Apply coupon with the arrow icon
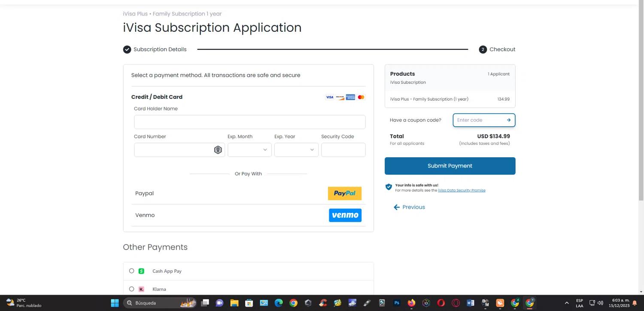The height and width of the screenshot is (311, 644). point(508,120)
